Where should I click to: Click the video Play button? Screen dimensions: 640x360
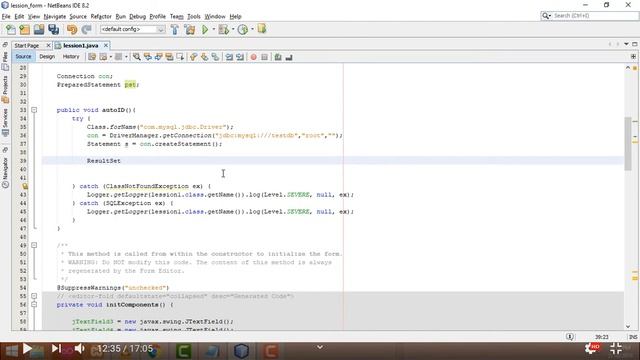(x=27, y=349)
